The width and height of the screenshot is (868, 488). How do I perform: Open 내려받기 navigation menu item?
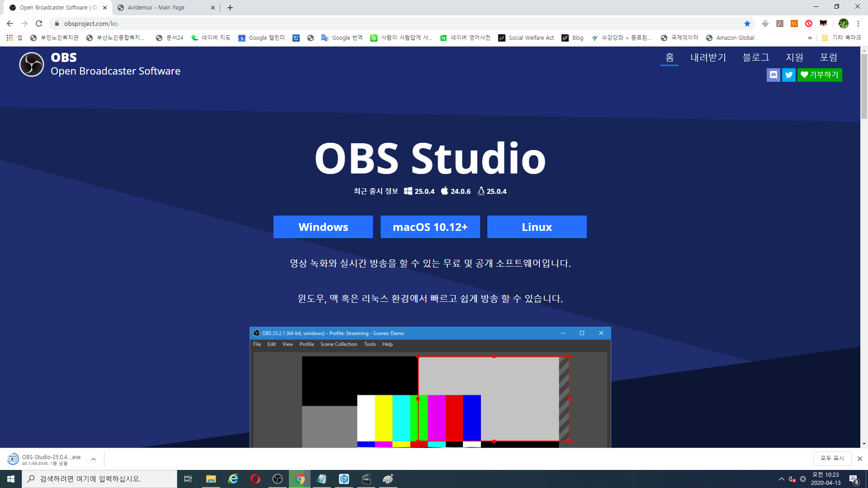[708, 57]
